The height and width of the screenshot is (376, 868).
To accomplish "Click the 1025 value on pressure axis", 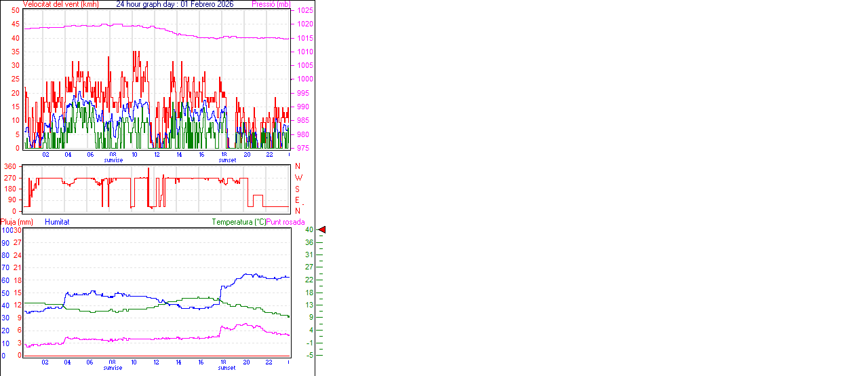I will click(x=304, y=11).
